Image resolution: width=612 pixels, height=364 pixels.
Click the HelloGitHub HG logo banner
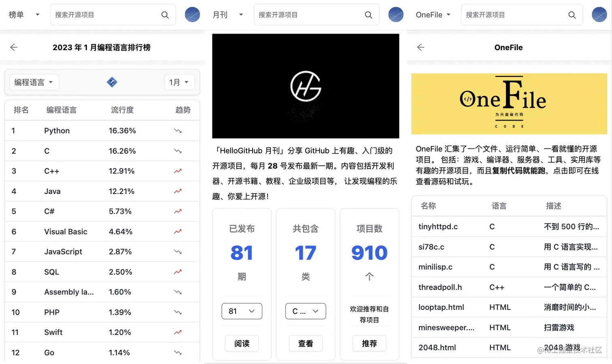tap(306, 86)
